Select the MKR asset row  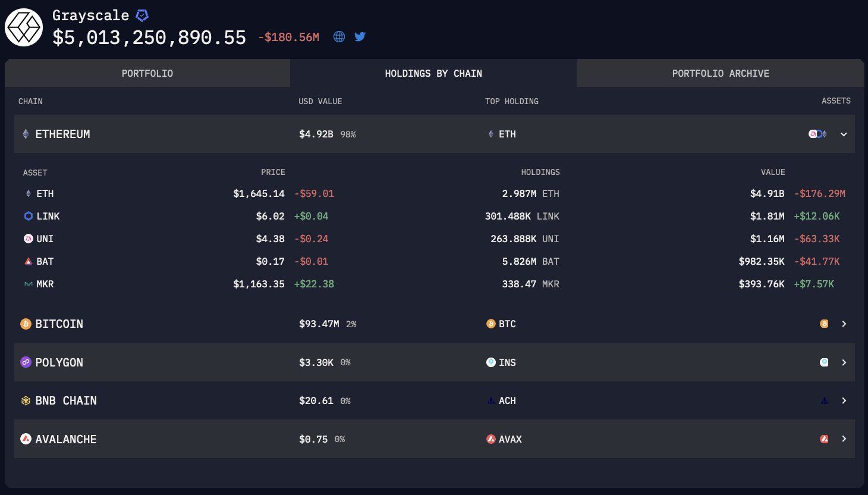tap(434, 284)
